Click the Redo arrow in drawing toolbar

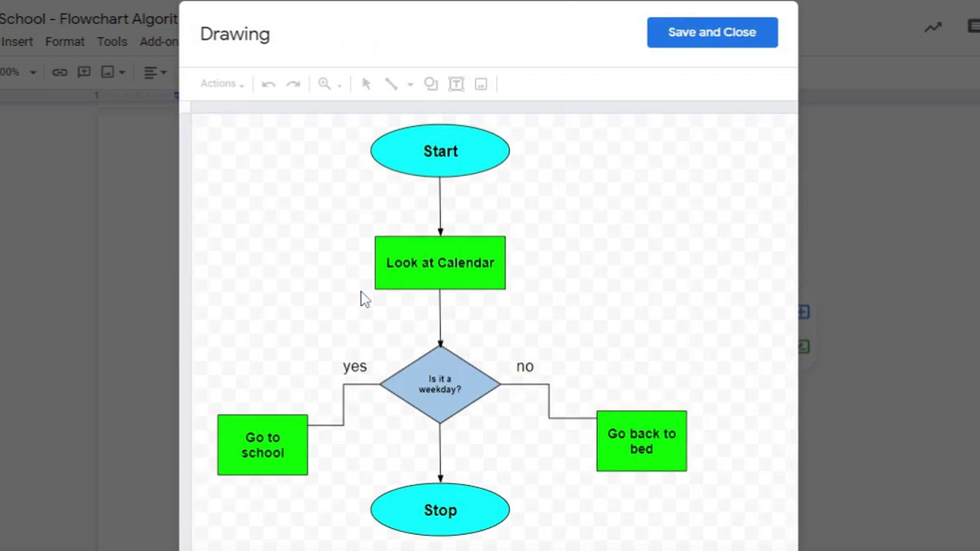293,84
